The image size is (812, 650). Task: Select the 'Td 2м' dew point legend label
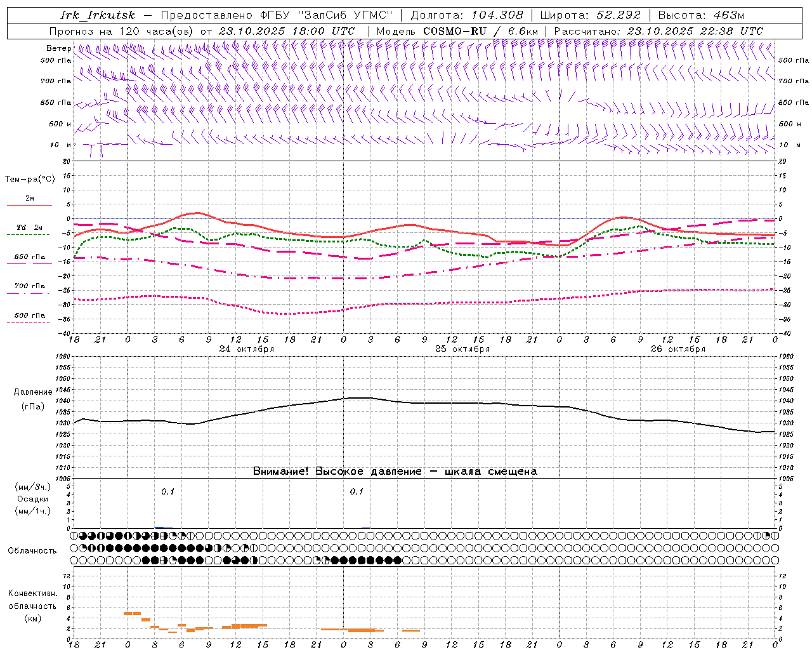tap(29, 227)
